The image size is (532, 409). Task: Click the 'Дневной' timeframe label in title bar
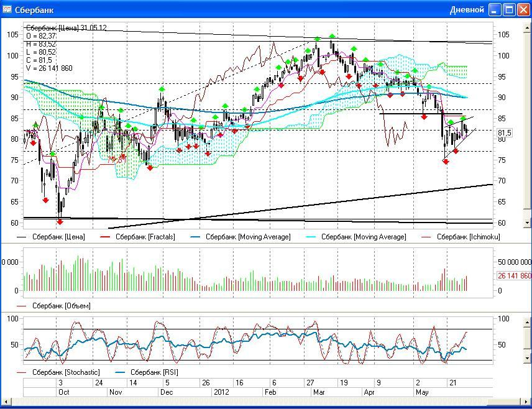click(x=467, y=10)
